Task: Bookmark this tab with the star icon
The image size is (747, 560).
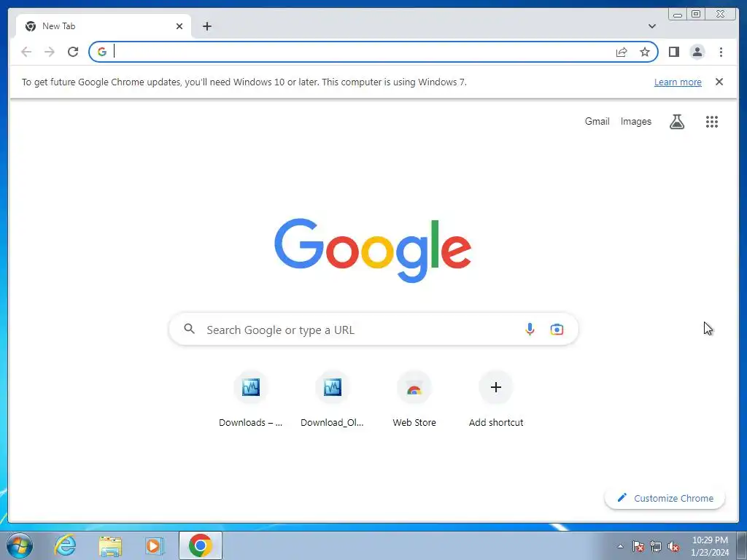Action: (645, 52)
